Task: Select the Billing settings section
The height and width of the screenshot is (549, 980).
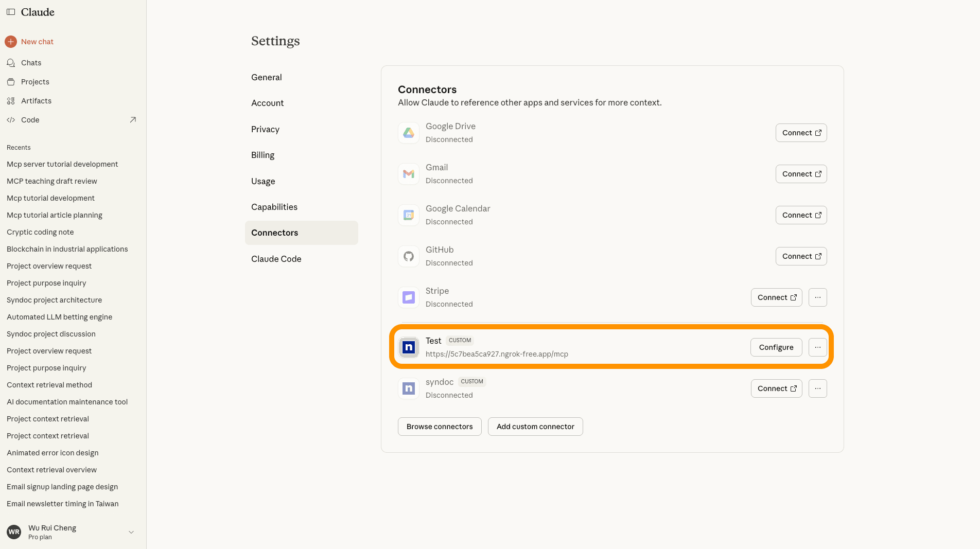Action: [262, 155]
